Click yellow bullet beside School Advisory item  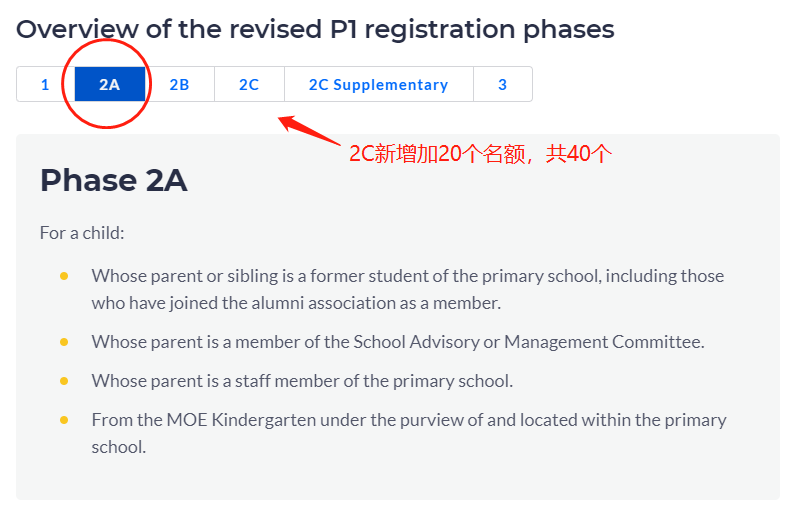[x=65, y=342]
